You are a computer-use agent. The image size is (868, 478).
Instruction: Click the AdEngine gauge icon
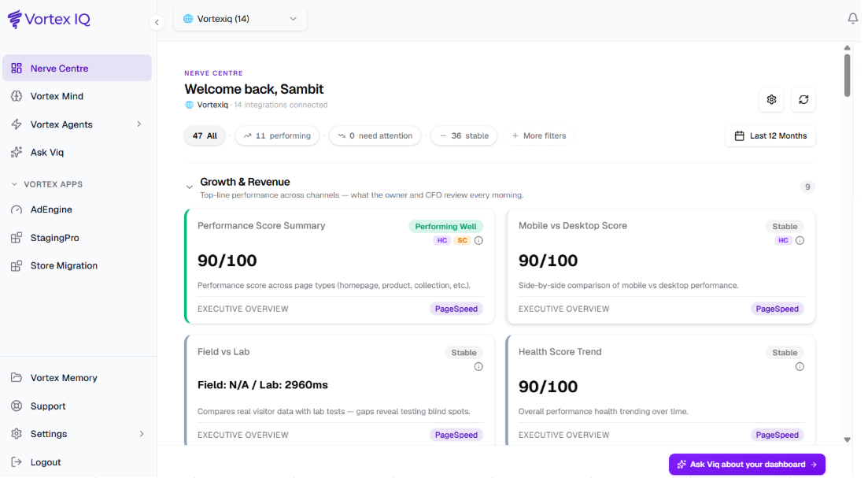point(17,209)
